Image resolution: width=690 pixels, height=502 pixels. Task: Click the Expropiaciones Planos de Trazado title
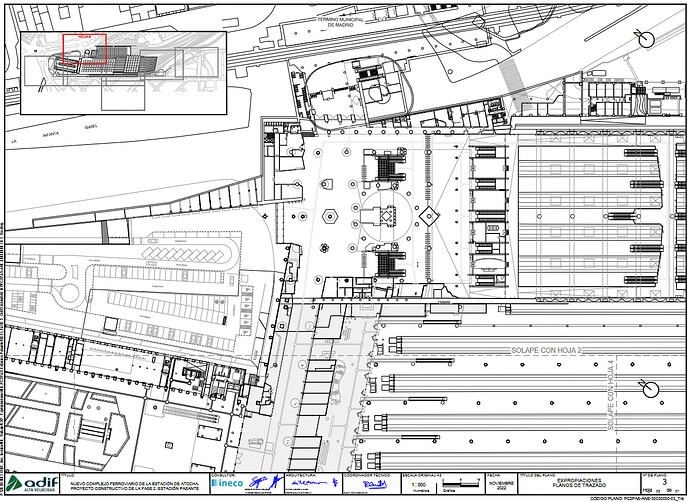pos(579,483)
